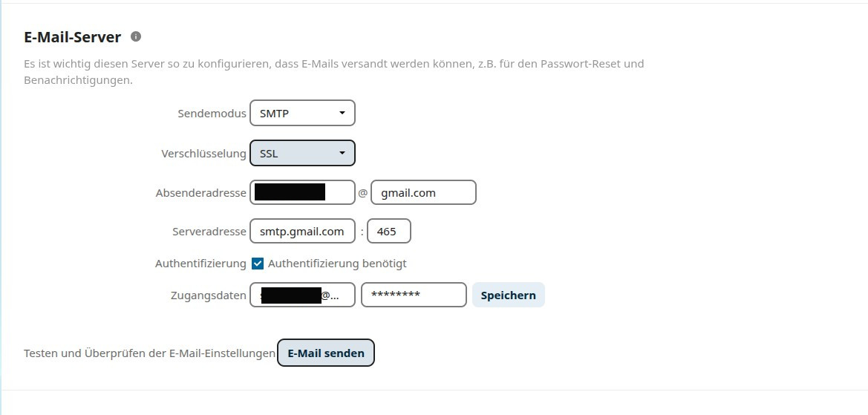
Task: Click the Sendemodus field label
Action: click(x=212, y=114)
